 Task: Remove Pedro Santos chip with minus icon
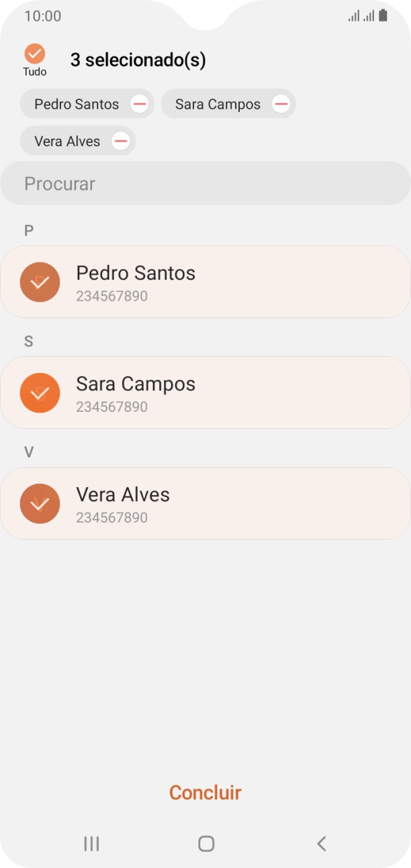[139, 104]
